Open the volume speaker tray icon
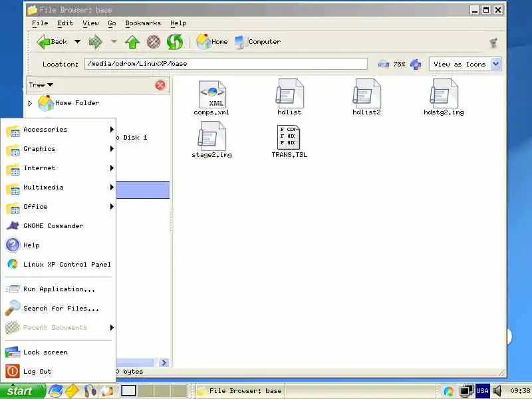 coord(497,391)
